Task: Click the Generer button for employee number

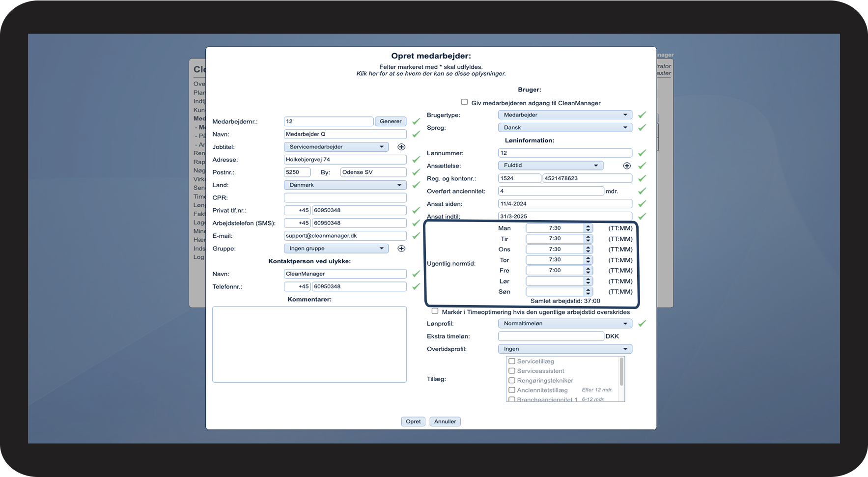Action: [x=391, y=121]
